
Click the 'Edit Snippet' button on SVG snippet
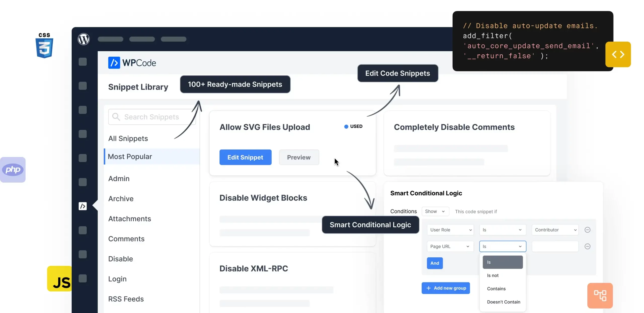(246, 157)
